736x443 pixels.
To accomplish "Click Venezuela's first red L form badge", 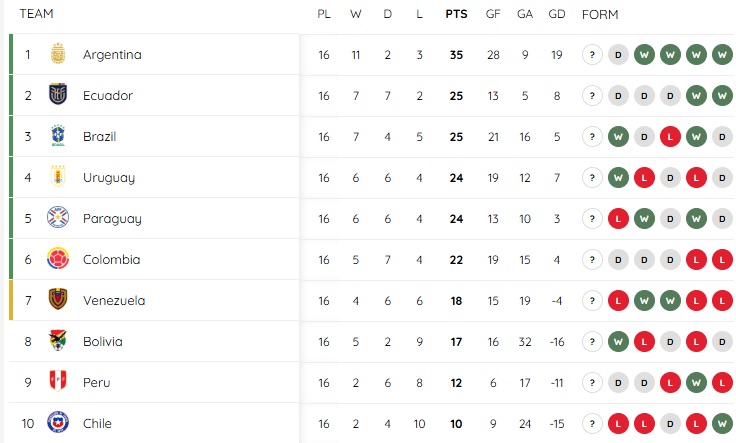I will 618,301.
